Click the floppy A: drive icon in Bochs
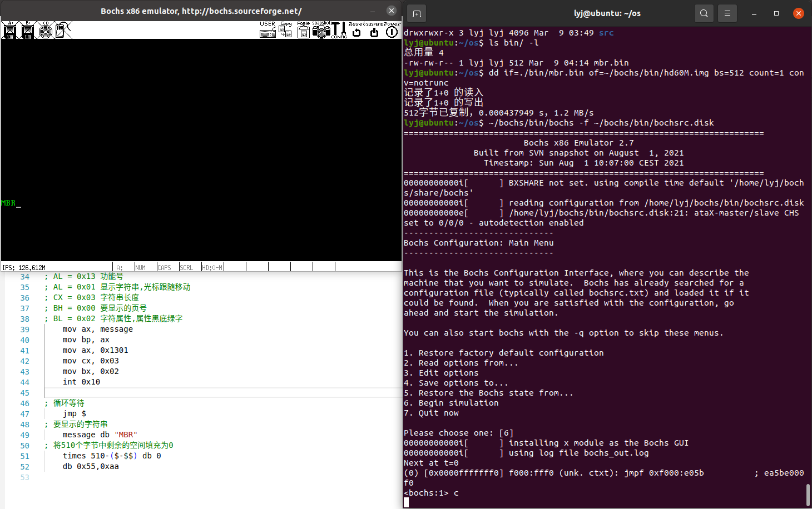This screenshot has height=509, width=812. [9, 30]
